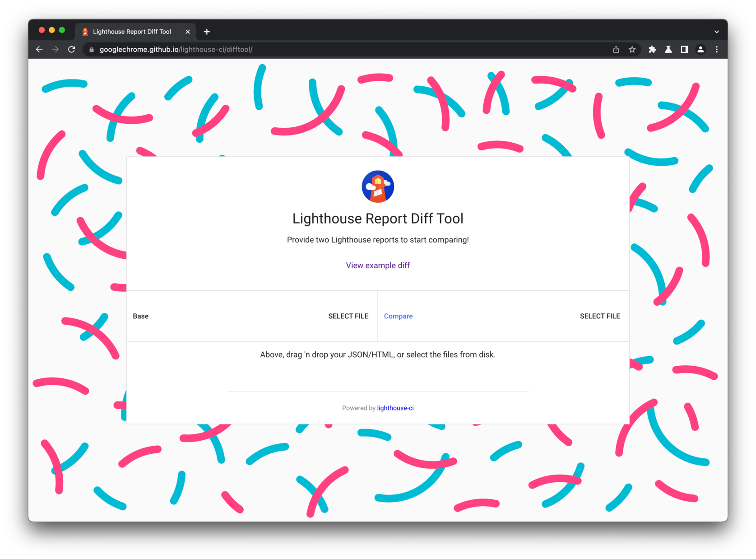This screenshot has height=559, width=756.
Task: Open the profile avatar icon
Action: 700,50
